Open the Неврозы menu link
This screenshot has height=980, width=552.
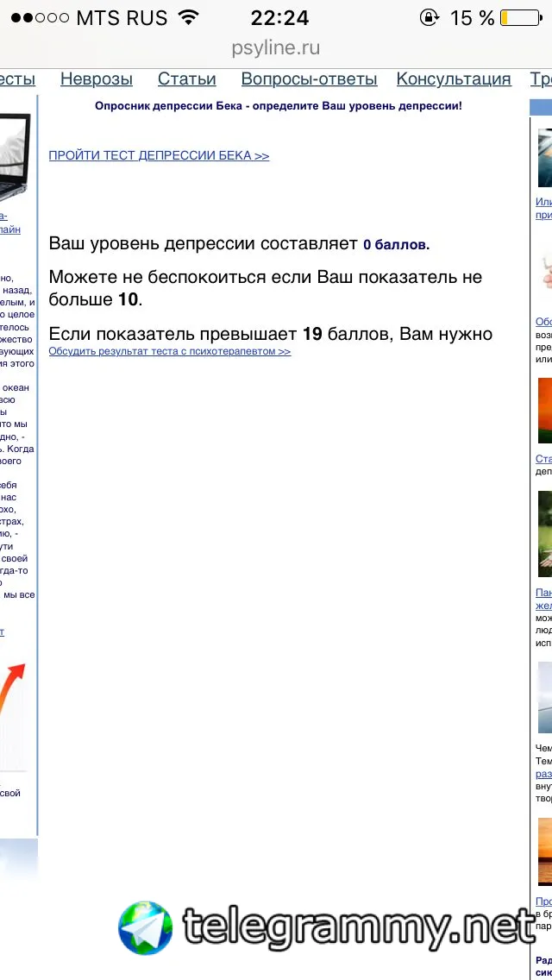tap(97, 79)
